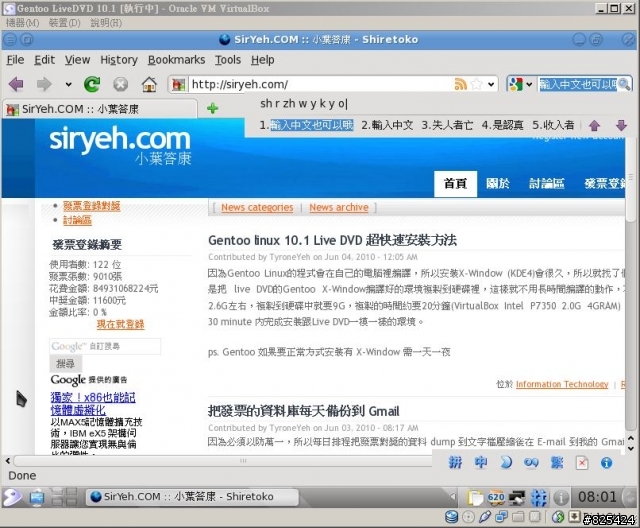Open the 首頁 site navigation tab
The height and width of the screenshot is (528, 640).
coord(455,184)
